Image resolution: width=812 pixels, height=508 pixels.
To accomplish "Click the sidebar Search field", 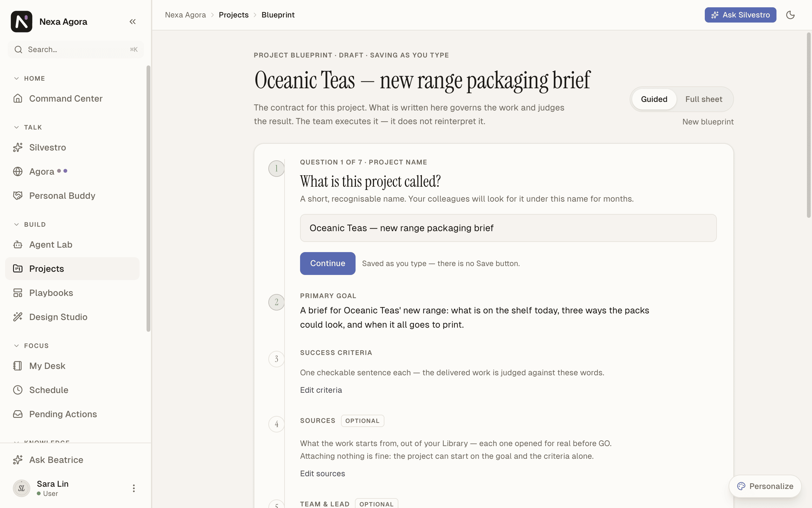I will (76, 50).
